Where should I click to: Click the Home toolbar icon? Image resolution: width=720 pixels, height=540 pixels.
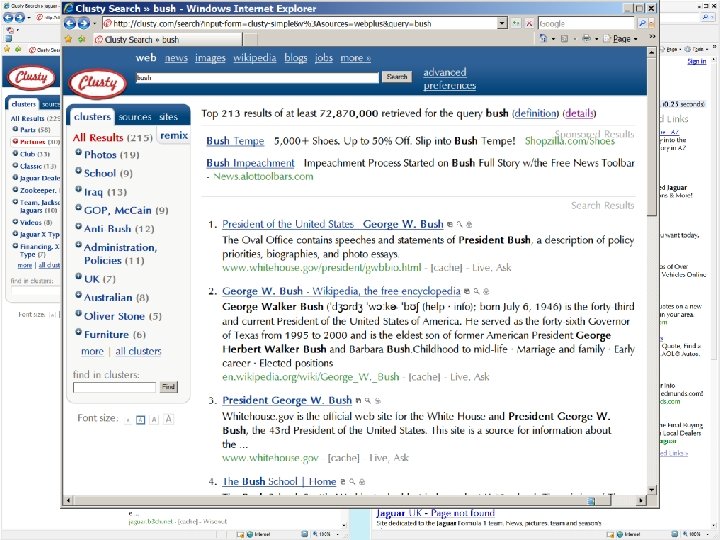tap(543, 39)
